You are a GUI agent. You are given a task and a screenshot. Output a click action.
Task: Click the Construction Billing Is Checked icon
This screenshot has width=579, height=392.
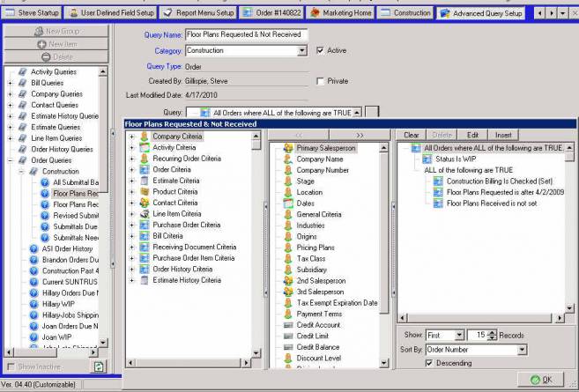click(438, 181)
